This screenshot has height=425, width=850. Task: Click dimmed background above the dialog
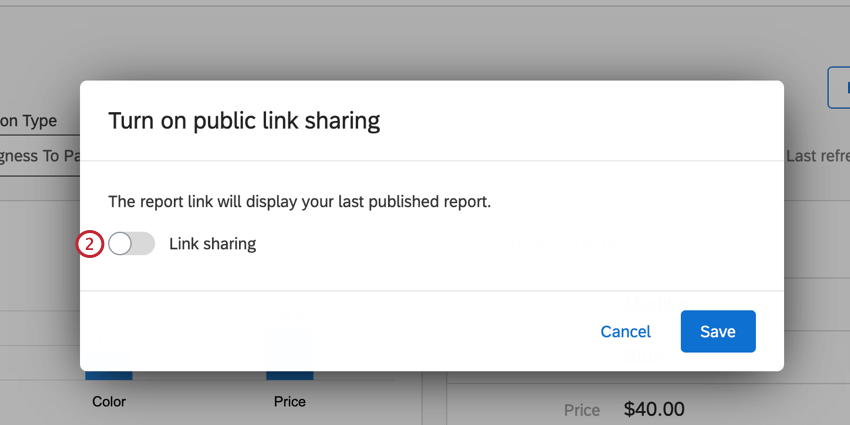click(425, 43)
